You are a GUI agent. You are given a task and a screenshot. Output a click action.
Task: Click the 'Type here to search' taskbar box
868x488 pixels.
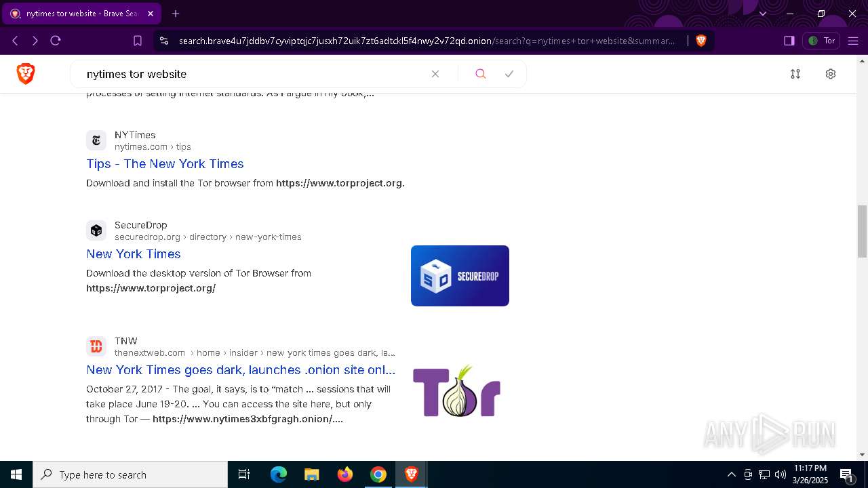coord(130,474)
